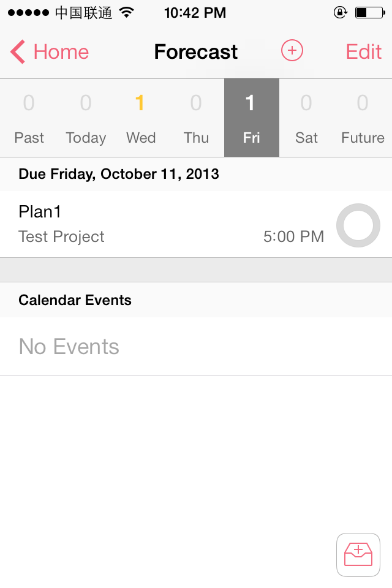Tap the signal strength dots
This screenshot has width=392, height=588.
coord(28,13)
